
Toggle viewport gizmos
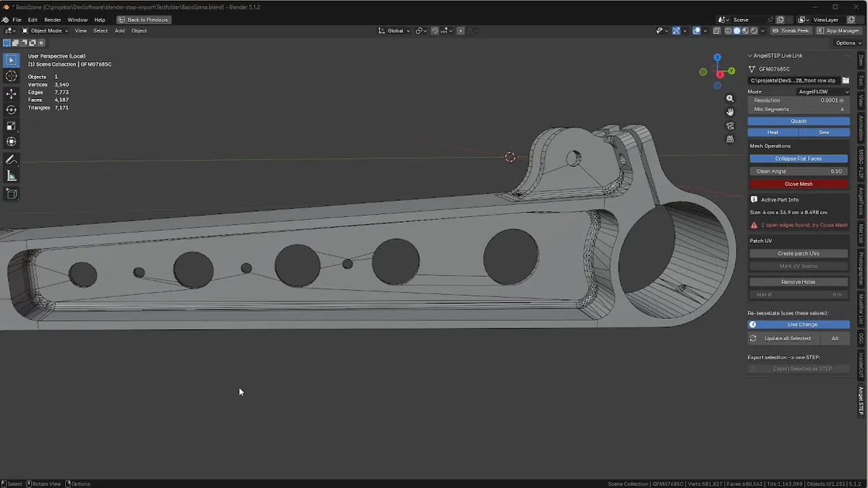(676, 31)
